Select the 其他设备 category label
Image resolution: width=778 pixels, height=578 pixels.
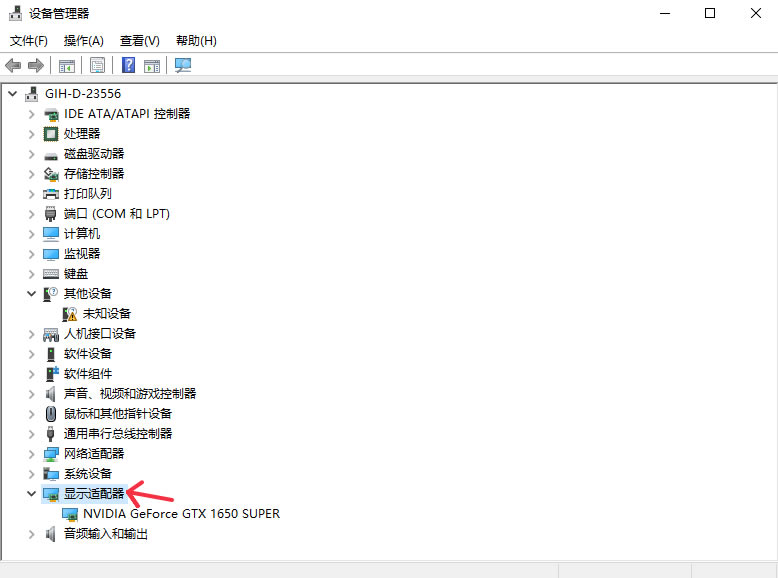coord(88,294)
